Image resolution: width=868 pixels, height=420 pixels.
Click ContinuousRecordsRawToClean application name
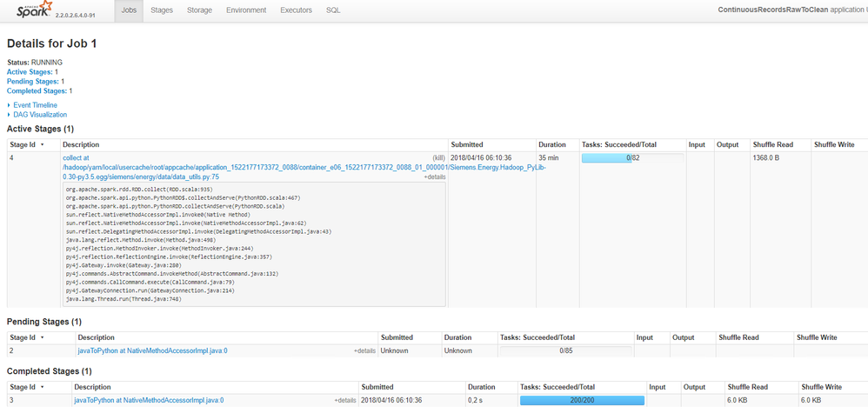773,10
